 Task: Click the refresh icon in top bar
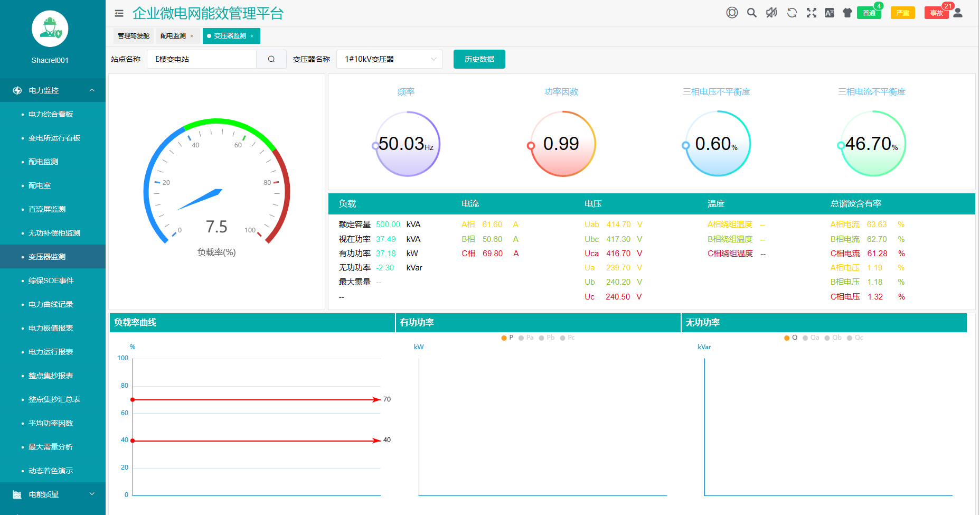coord(791,13)
